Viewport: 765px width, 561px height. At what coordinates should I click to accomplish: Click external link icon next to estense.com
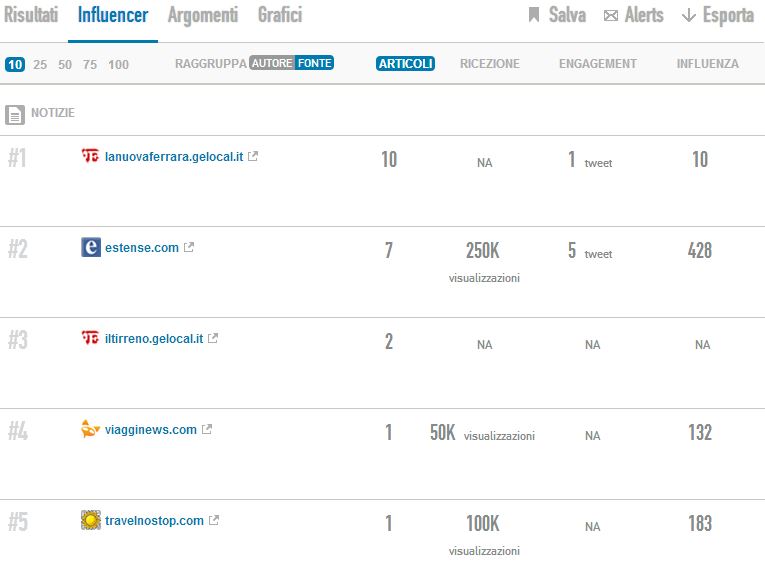(x=189, y=247)
